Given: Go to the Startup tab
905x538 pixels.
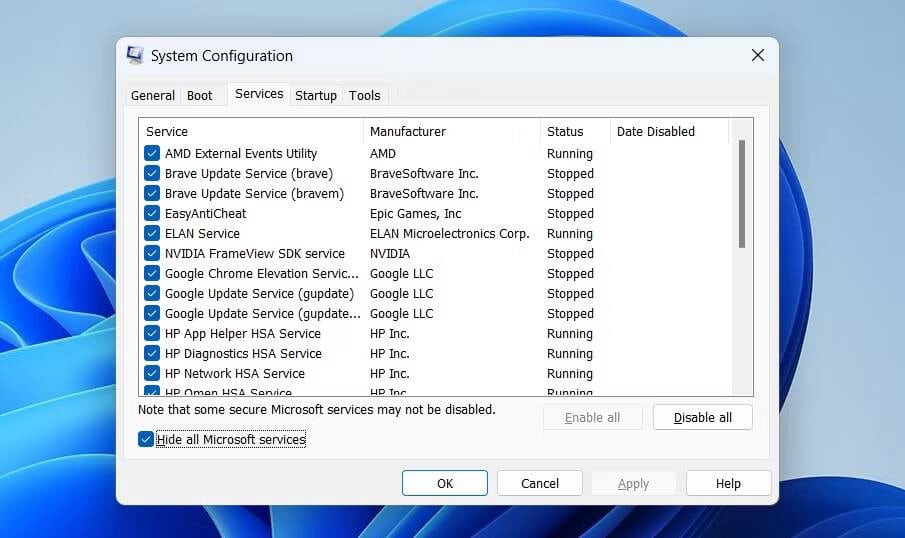Looking at the screenshot, I should pos(315,95).
